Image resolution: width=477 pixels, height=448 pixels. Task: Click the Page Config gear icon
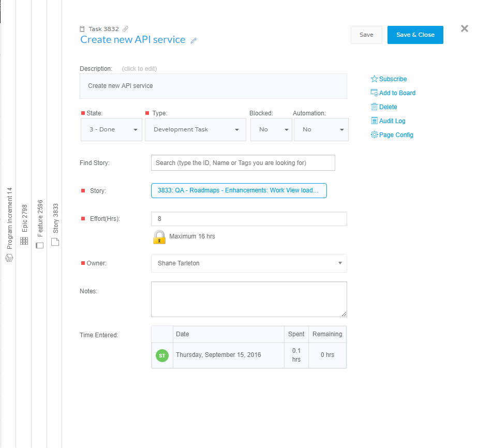coord(374,135)
